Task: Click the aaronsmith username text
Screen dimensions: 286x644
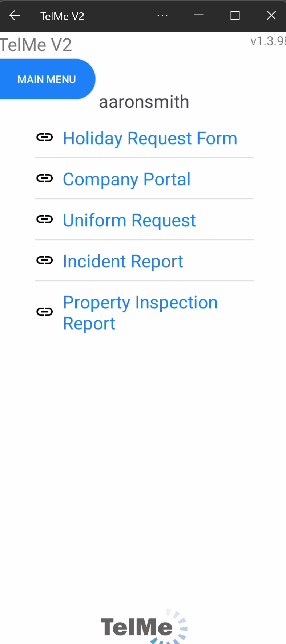Action: [144, 102]
